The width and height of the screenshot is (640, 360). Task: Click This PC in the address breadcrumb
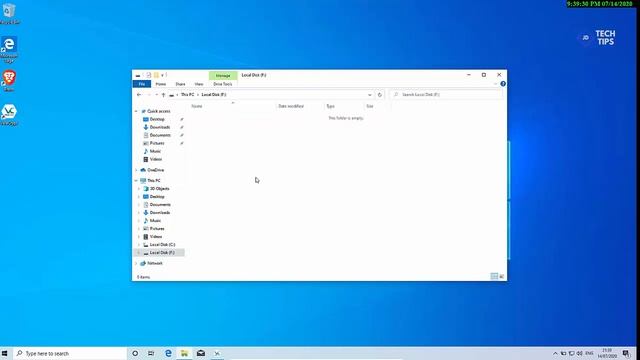[x=188, y=95]
